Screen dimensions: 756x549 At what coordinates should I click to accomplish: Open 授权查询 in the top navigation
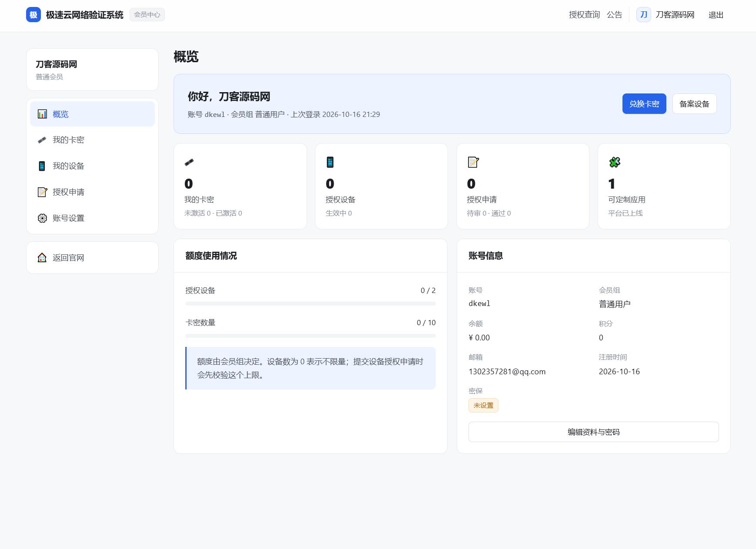point(584,15)
